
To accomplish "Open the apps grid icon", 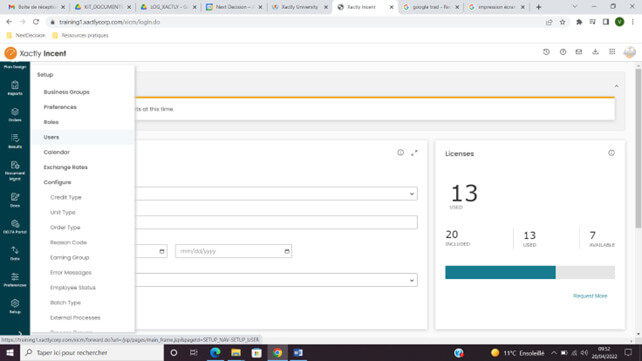I will click(612, 52).
